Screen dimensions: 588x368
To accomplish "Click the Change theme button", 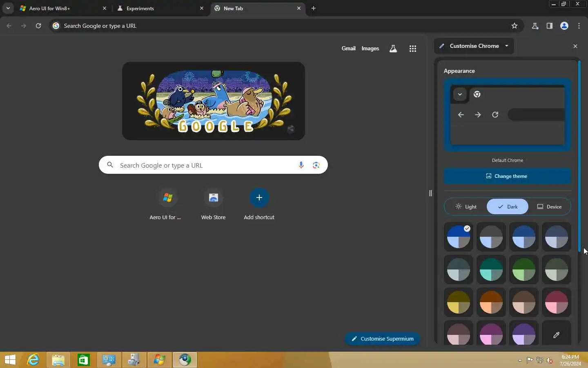I will tap(507, 176).
